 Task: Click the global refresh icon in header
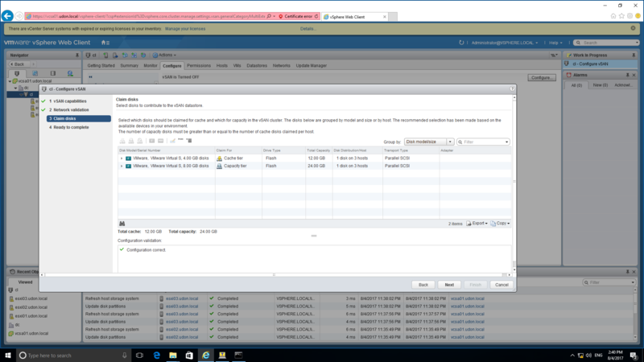[461, 43]
